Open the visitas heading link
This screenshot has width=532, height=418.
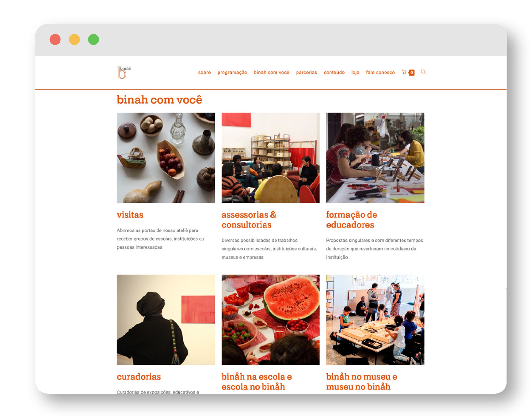pyautogui.click(x=130, y=215)
